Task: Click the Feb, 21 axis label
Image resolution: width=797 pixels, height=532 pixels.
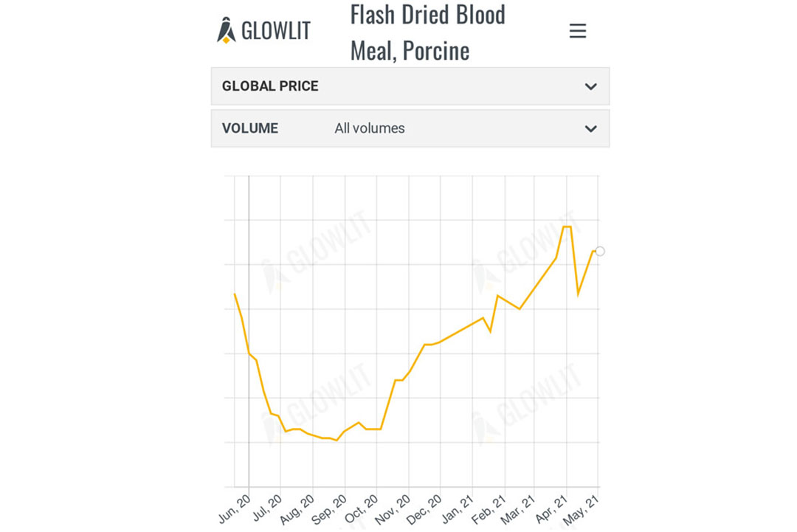Action: point(488,510)
